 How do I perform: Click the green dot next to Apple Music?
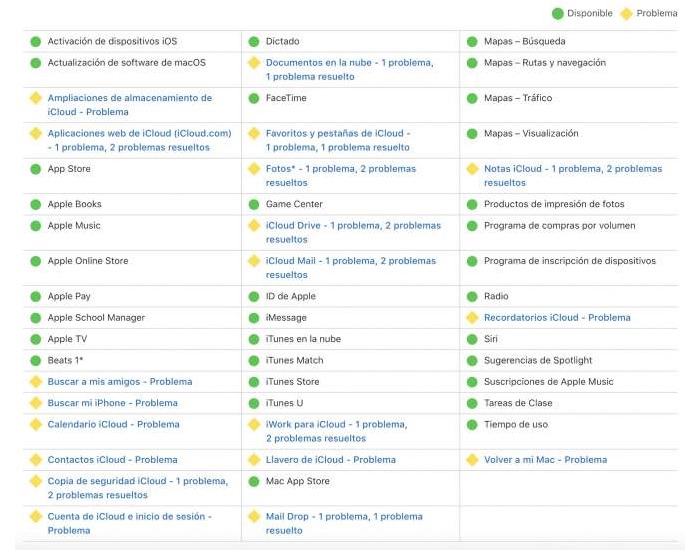[36, 226]
